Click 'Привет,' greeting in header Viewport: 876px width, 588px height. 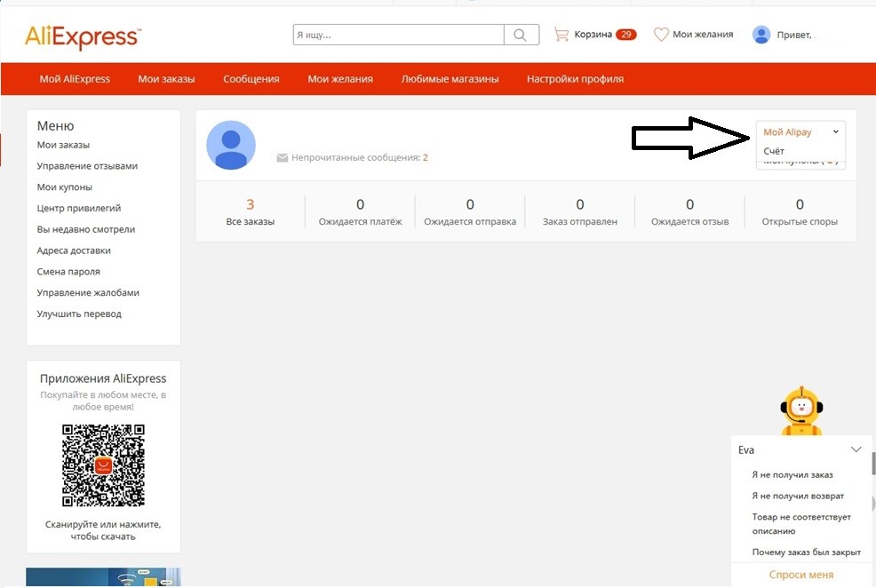pyautogui.click(x=794, y=35)
